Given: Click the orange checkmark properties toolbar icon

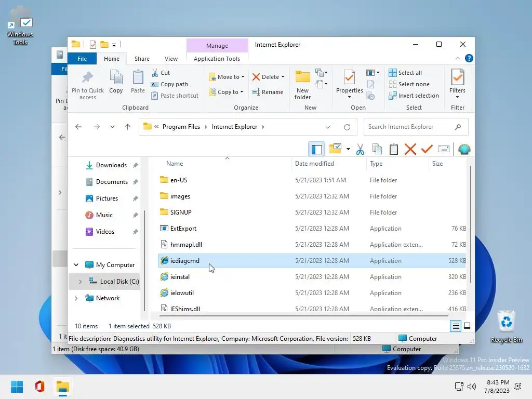Looking at the screenshot, I should [427, 149].
